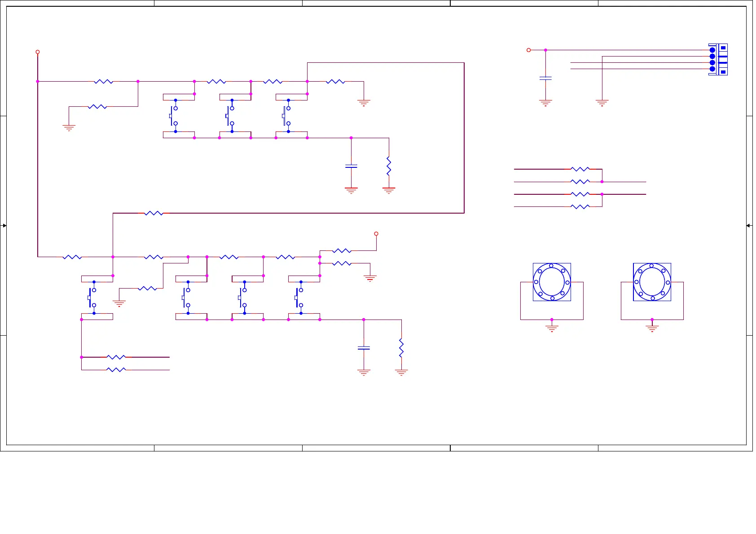Select first resistor on lower horizontal rail

(72, 257)
